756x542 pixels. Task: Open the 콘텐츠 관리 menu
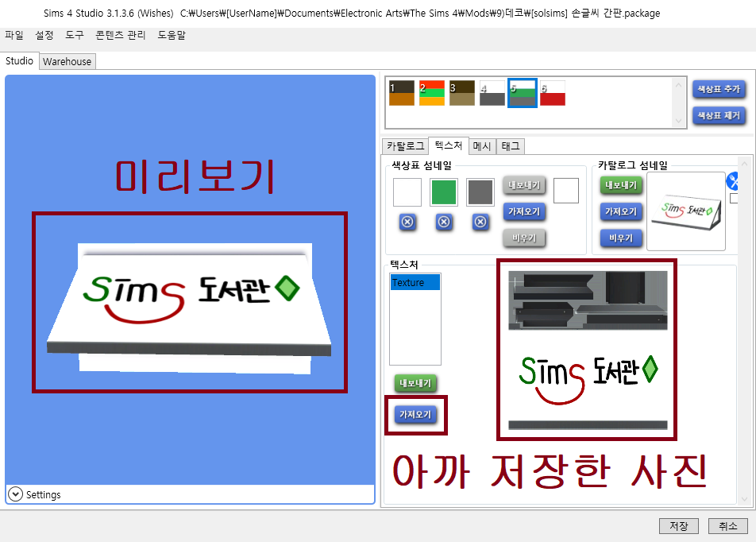[121, 35]
